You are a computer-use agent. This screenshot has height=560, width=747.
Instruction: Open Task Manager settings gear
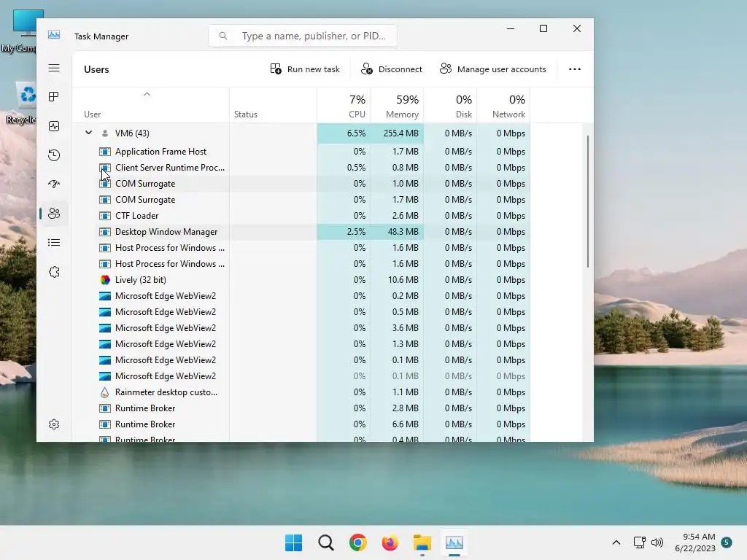point(54,424)
